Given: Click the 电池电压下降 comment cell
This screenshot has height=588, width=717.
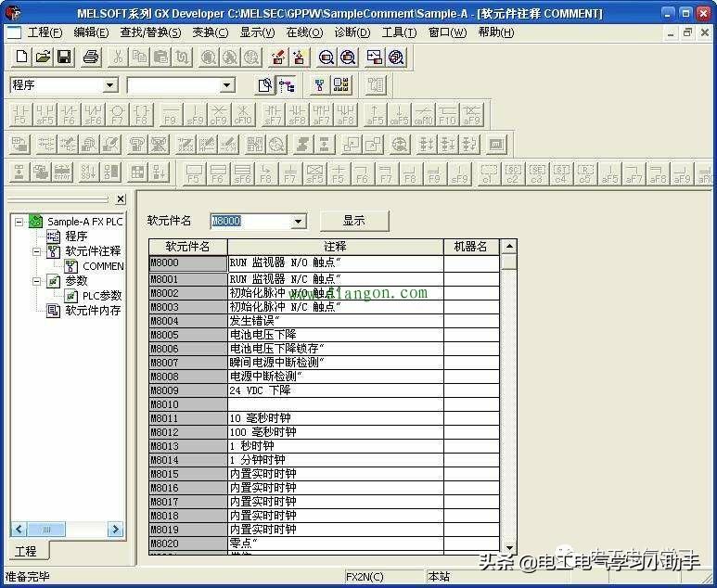Looking at the screenshot, I should point(336,335).
